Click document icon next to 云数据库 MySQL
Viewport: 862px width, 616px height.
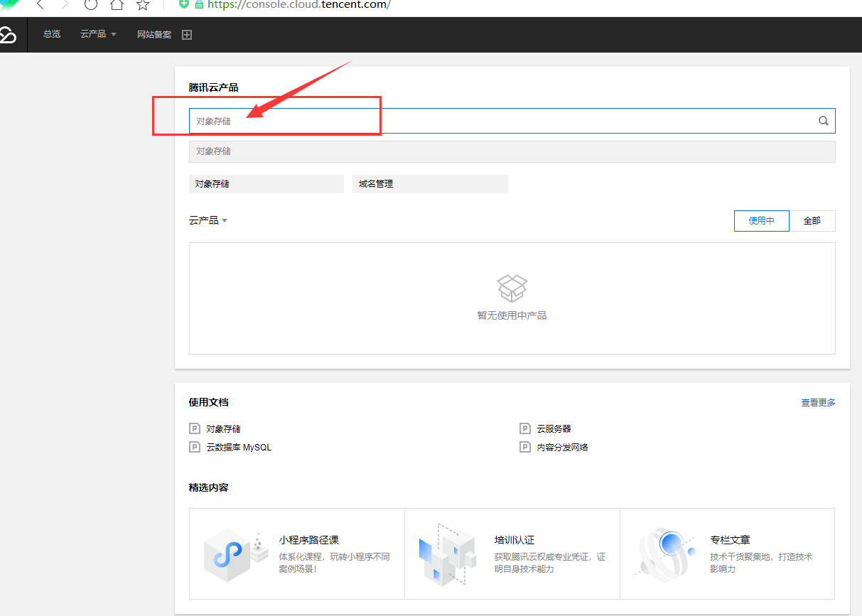[194, 447]
